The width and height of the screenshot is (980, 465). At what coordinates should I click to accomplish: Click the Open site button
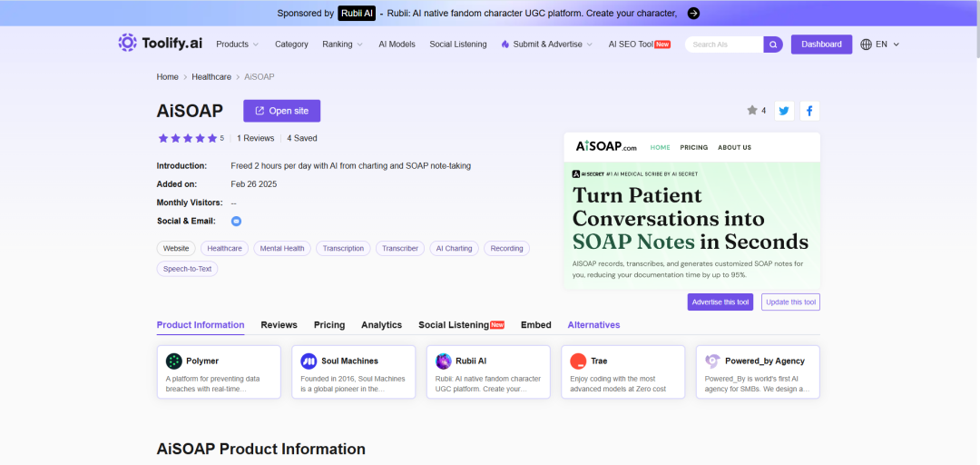click(x=282, y=111)
